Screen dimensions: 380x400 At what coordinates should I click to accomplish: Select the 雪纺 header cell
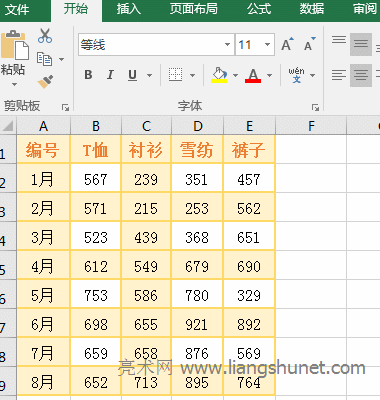pos(198,149)
